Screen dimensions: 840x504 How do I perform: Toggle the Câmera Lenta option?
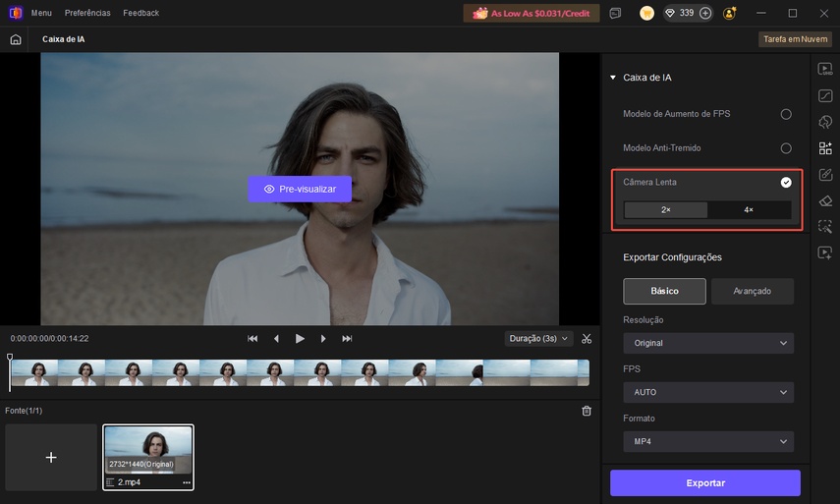[x=786, y=183]
